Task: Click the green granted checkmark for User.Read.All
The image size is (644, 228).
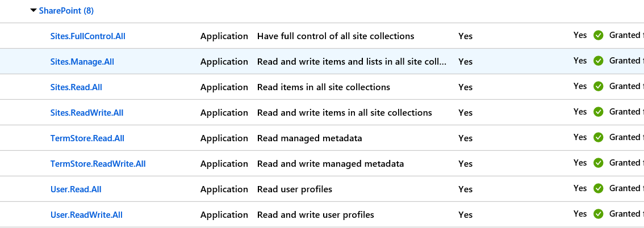Action: [599, 188]
